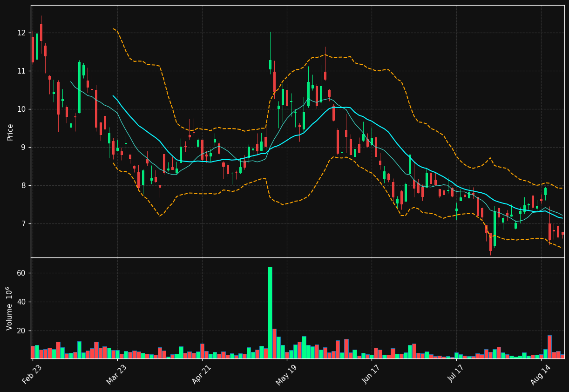The image size is (569, 392).
Task: Click the Price axis title
Action: click(10, 132)
